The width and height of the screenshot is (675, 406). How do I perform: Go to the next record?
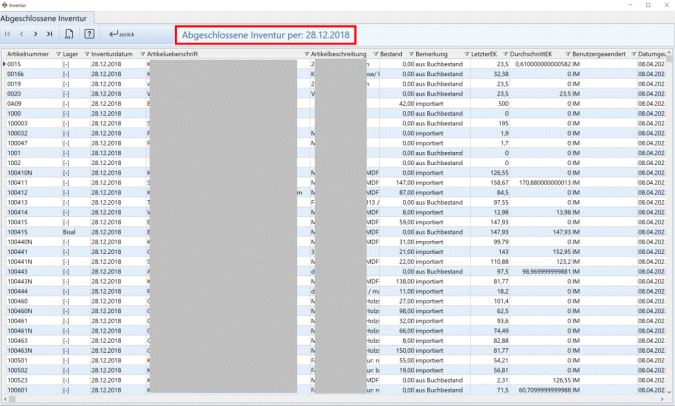[36, 34]
